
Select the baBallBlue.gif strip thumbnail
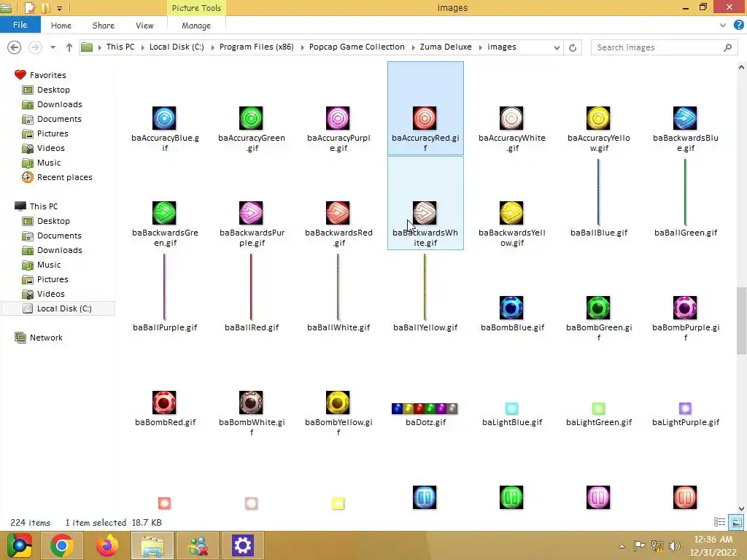click(x=598, y=192)
